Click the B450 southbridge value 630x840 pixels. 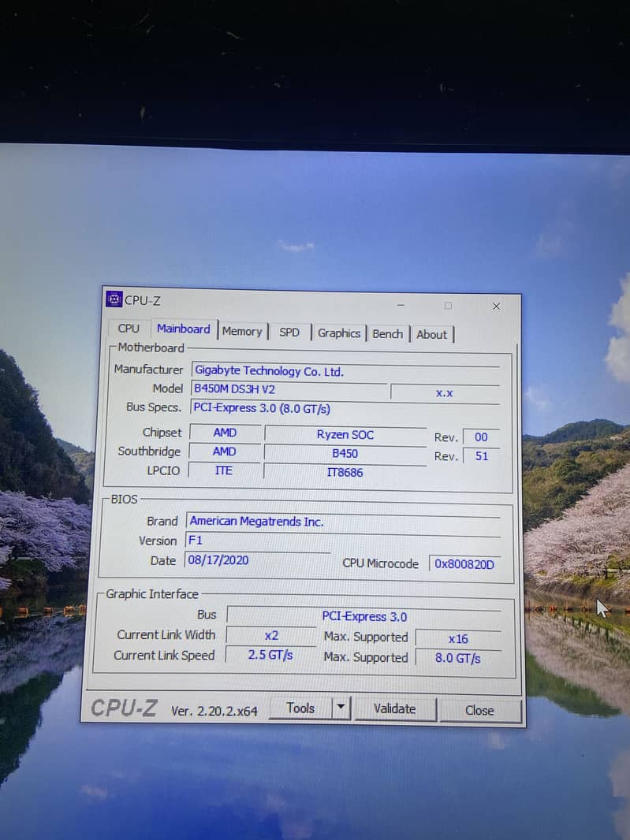click(x=345, y=453)
